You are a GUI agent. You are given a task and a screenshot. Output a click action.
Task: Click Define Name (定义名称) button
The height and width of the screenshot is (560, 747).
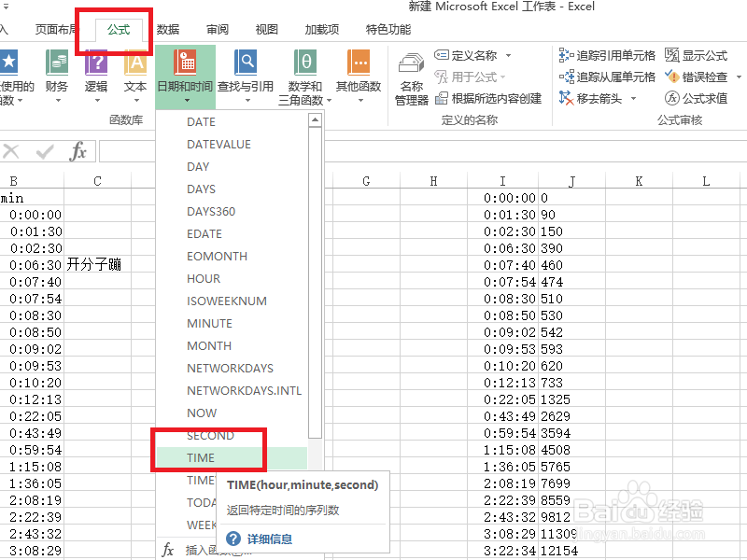pyautogui.click(x=466, y=55)
